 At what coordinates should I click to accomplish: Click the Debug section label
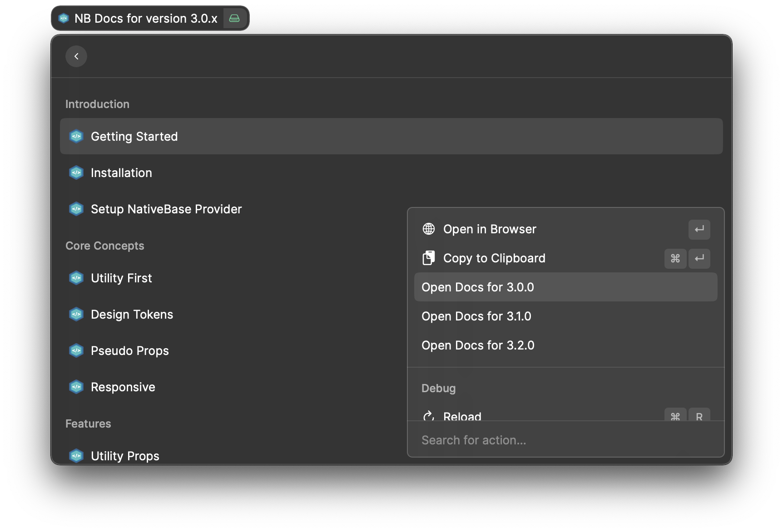[438, 388]
